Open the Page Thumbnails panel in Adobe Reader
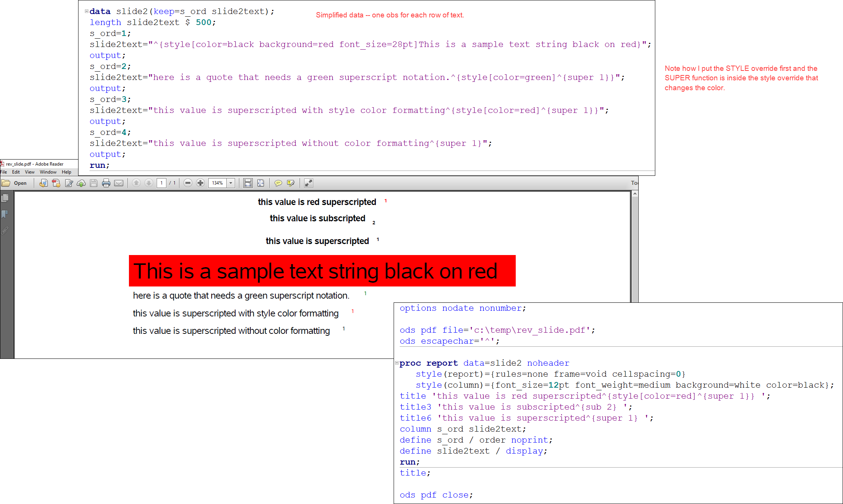 click(x=5, y=197)
